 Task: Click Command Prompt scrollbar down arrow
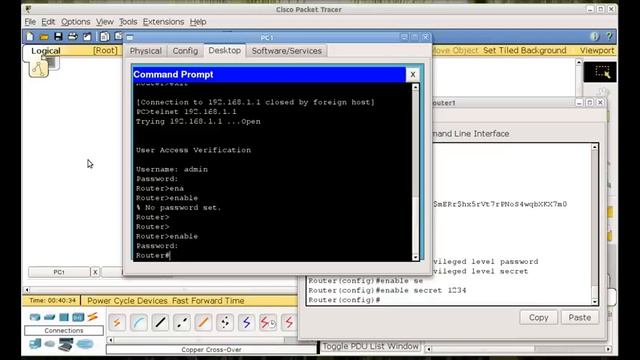pyautogui.click(x=416, y=257)
